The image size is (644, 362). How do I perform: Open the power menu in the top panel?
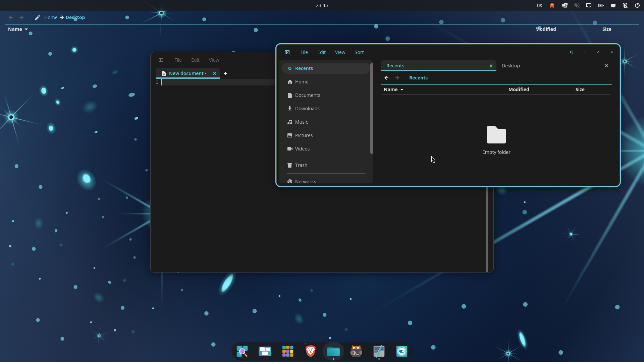point(637,5)
